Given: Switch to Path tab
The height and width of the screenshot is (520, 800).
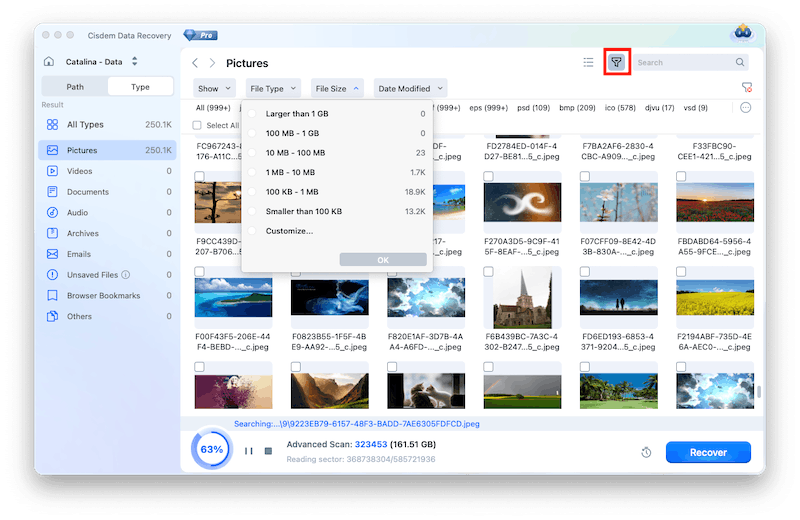Looking at the screenshot, I should (x=75, y=87).
